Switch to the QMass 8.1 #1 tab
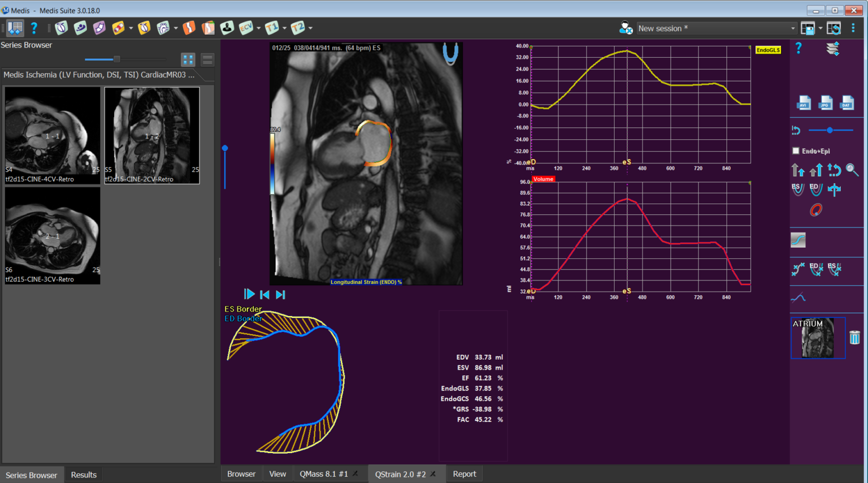The width and height of the screenshot is (868, 483). 323,474
